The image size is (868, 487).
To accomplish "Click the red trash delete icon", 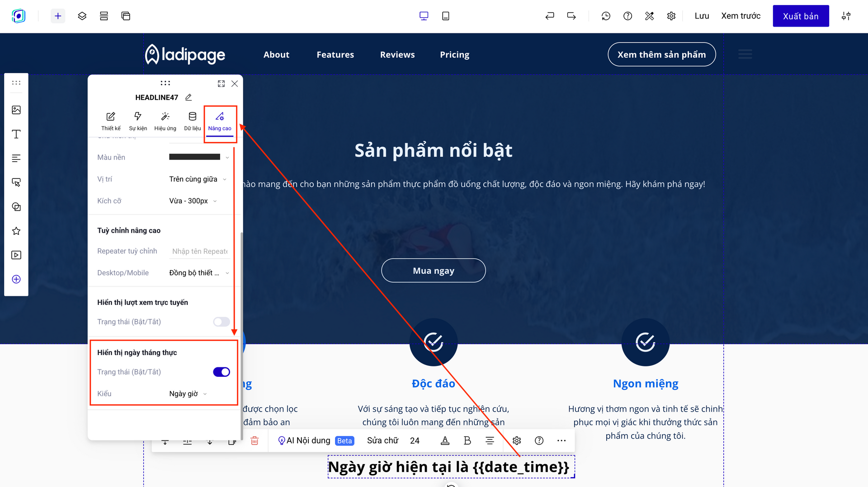I will pos(255,441).
